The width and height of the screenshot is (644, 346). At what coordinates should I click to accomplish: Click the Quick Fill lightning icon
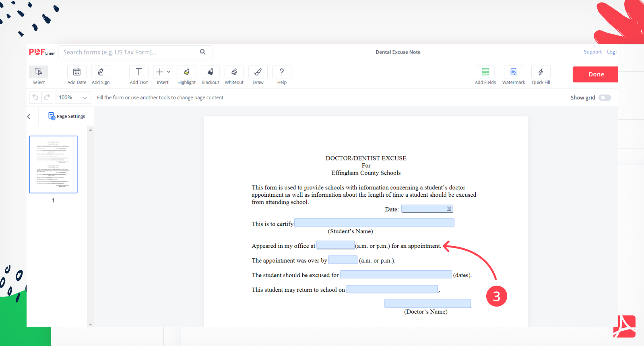pyautogui.click(x=541, y=72)
